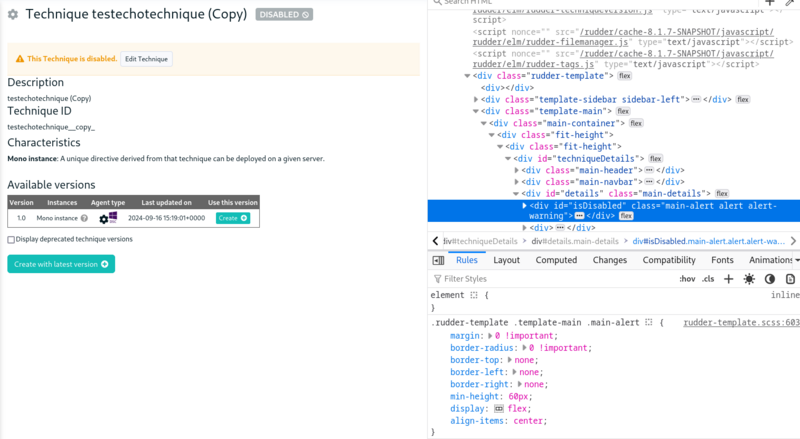This screenshot has width=800, height=439.
Task: Expand the selected isDisabled div node
Action: pos(524,206)
